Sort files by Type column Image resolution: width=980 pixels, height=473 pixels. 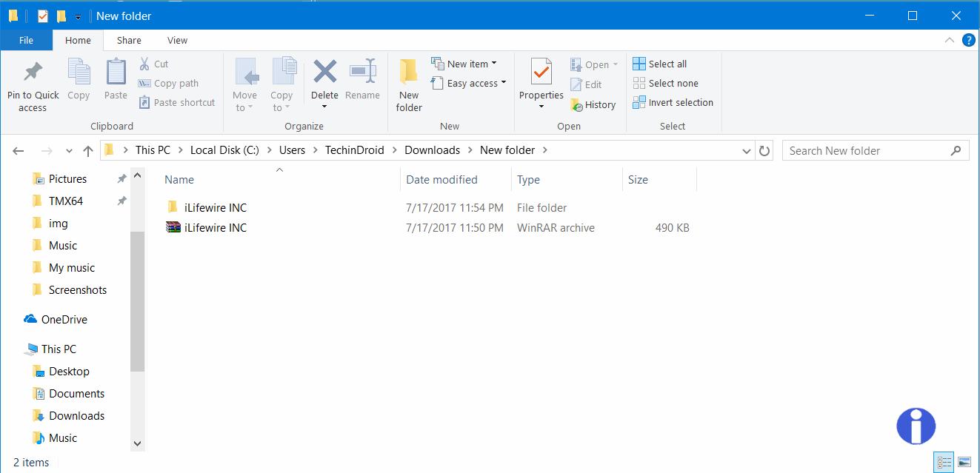coord(528,179)
